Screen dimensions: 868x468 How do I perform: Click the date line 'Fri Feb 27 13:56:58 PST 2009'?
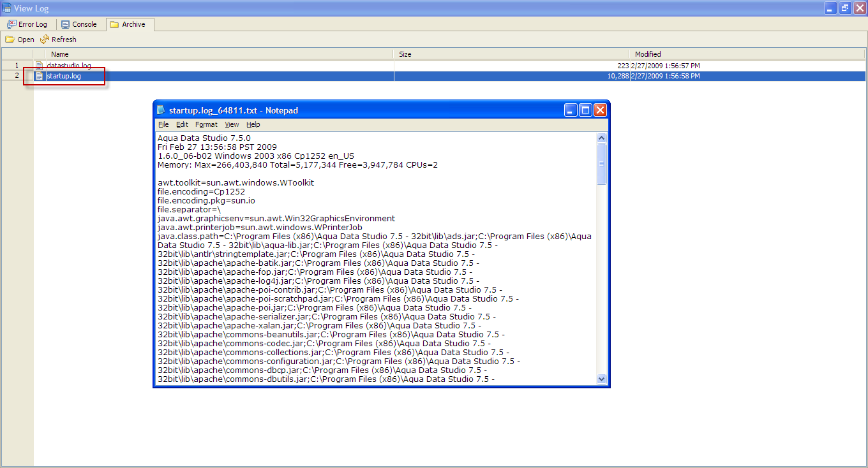coord(217,147)
